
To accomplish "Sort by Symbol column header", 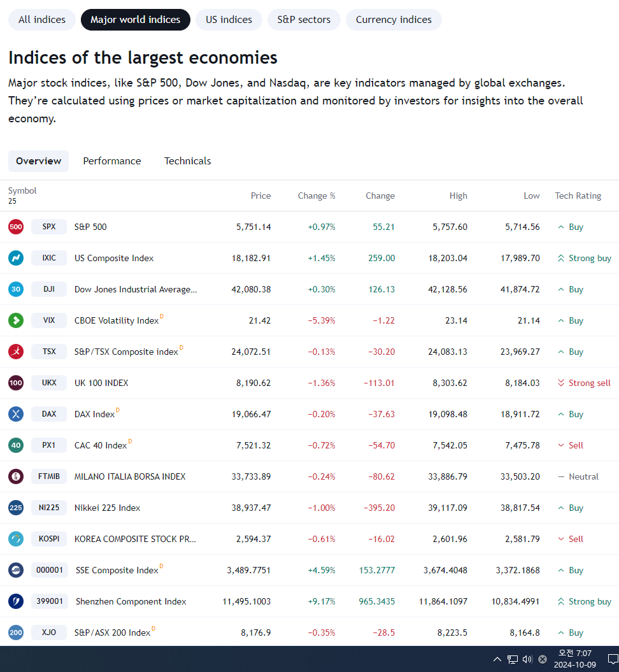I will [22, 190].
